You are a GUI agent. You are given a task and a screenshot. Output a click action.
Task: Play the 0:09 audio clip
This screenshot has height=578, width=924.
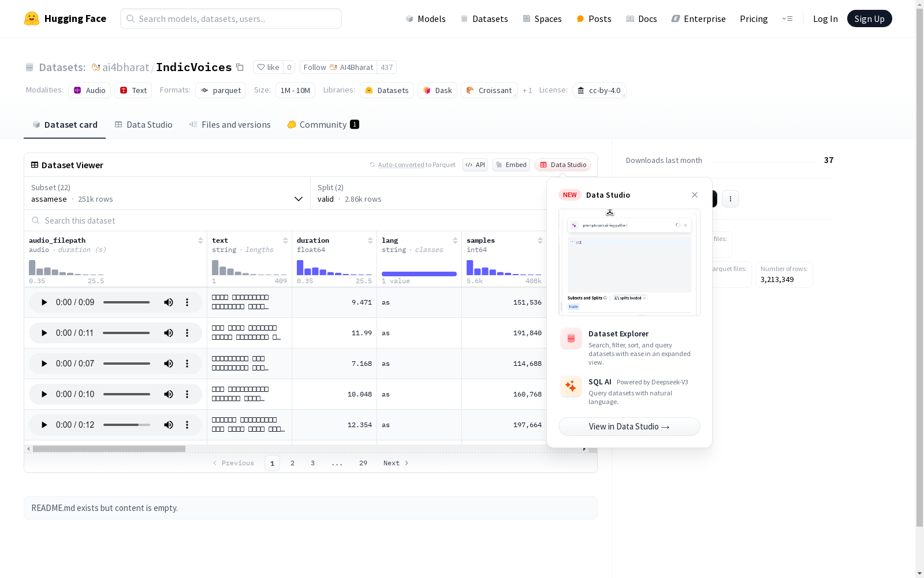44,302
